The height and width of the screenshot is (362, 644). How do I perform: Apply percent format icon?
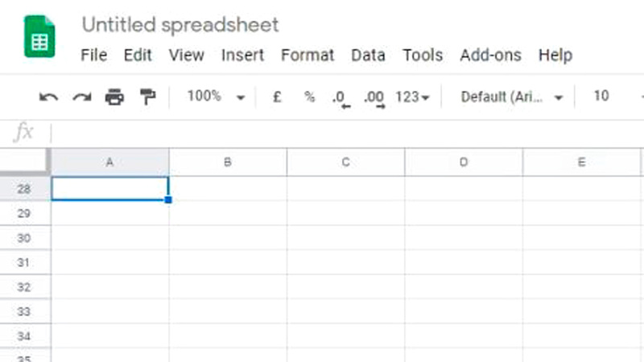(309, 97)
